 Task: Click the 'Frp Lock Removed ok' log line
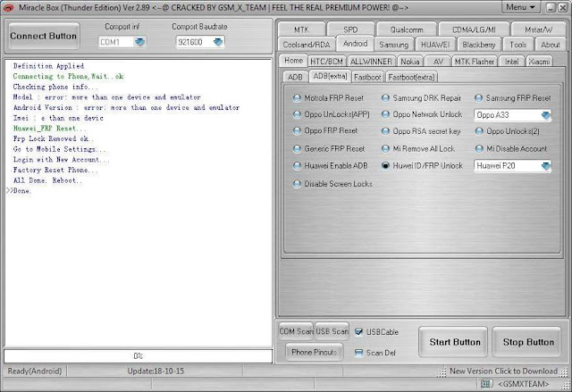(x=54, y=138)
